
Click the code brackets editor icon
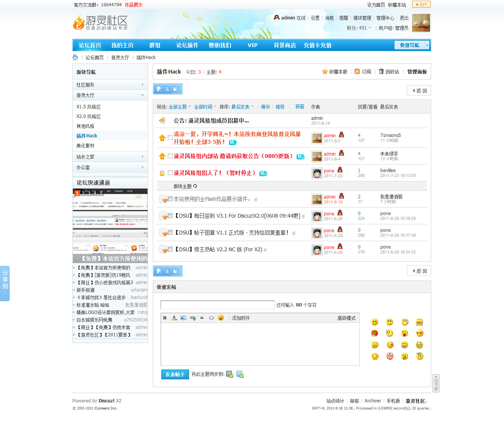pyautogui.click(x=211, y=318)
